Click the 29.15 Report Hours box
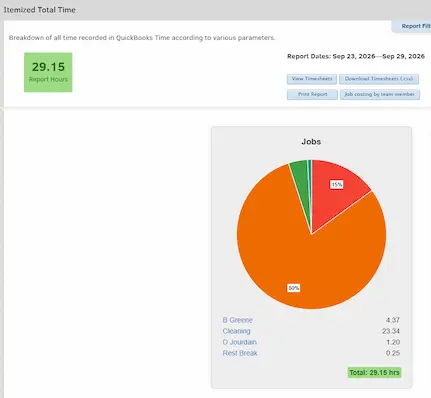431x398 pixels. [48, 72]
